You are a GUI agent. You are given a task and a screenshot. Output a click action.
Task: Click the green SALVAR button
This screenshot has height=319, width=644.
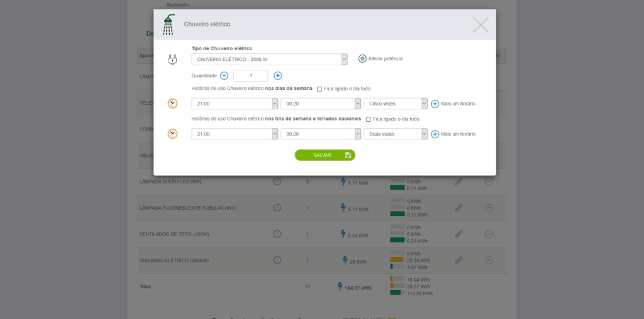325,155
